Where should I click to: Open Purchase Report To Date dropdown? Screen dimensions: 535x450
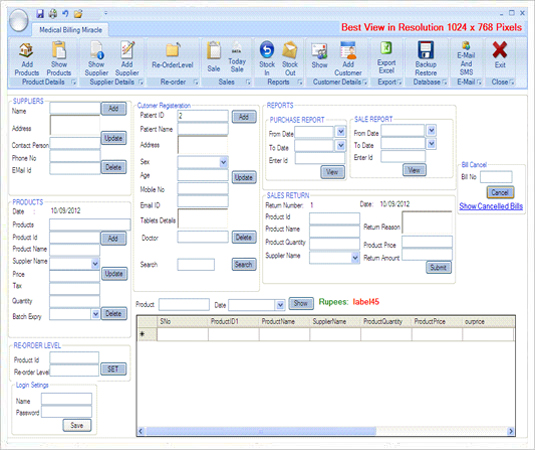tap(341, 146)
